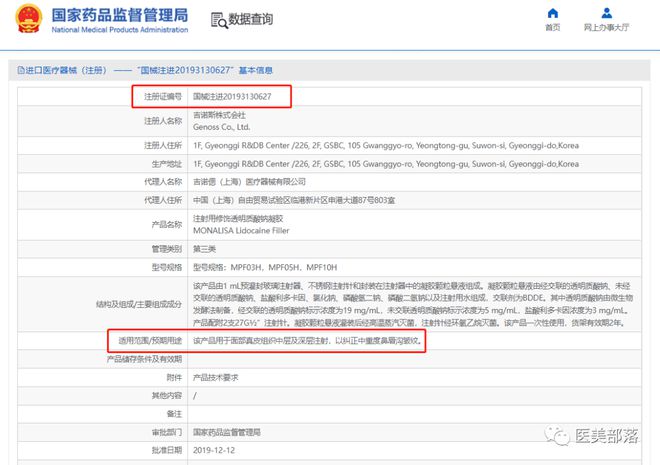
Task: Click the National Medical Products Administration subtitle
Action: point(120,29)
